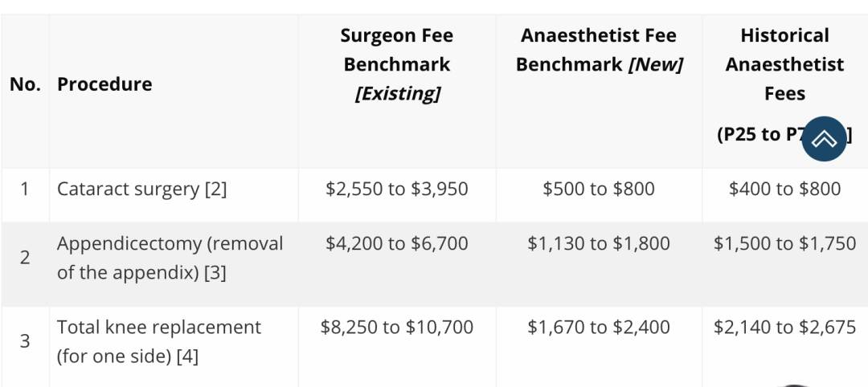
Task: Click the scroll-to-top chevron button
Action: click(824, 139)
